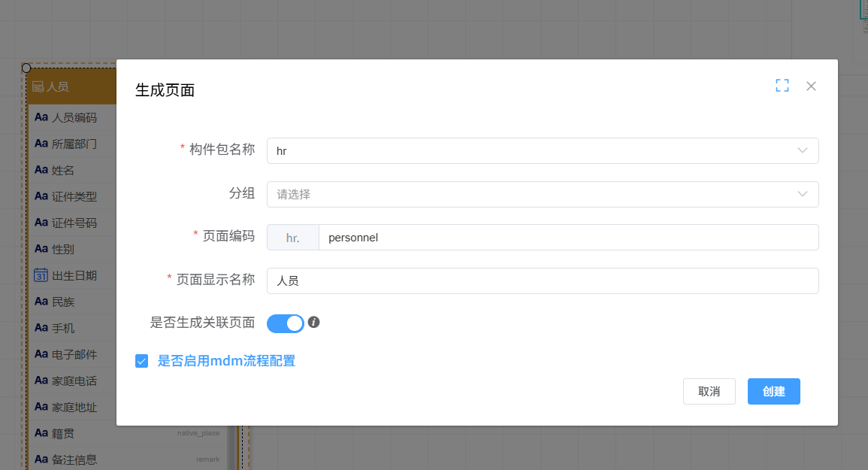Toggle the 是否生成关联页面 switch
868x470 pixels.
(285, 323)
